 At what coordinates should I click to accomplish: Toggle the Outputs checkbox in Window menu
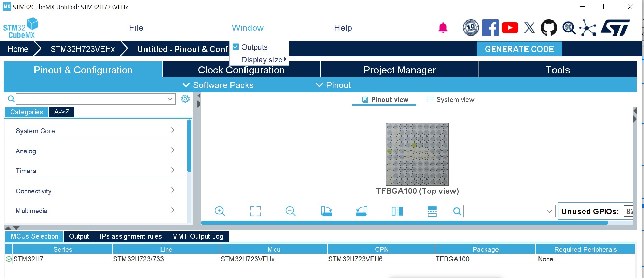pos(236,47)
